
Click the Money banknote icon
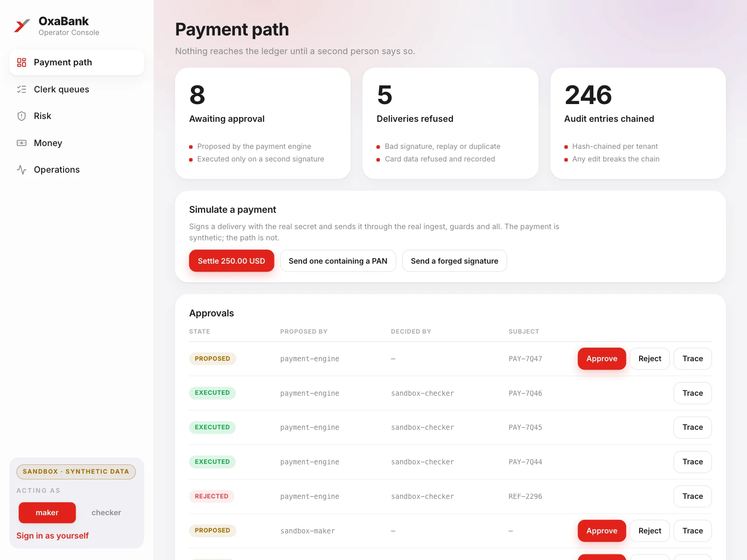click(x=21, y=143)
